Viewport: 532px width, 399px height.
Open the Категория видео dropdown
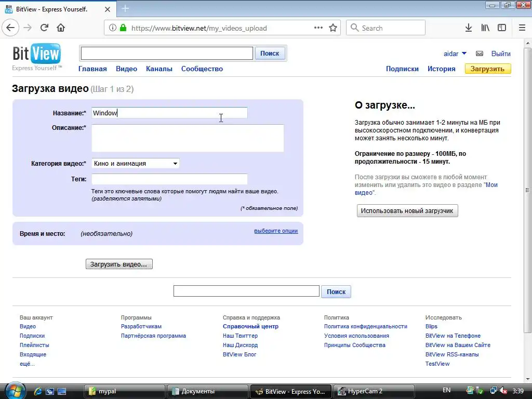click(x=136, y=163)
